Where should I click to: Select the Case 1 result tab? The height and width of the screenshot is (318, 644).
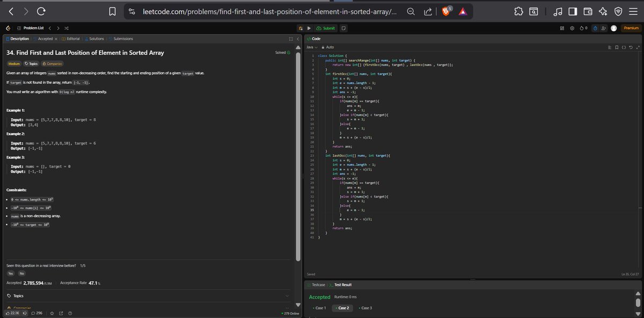coord(319,308)
